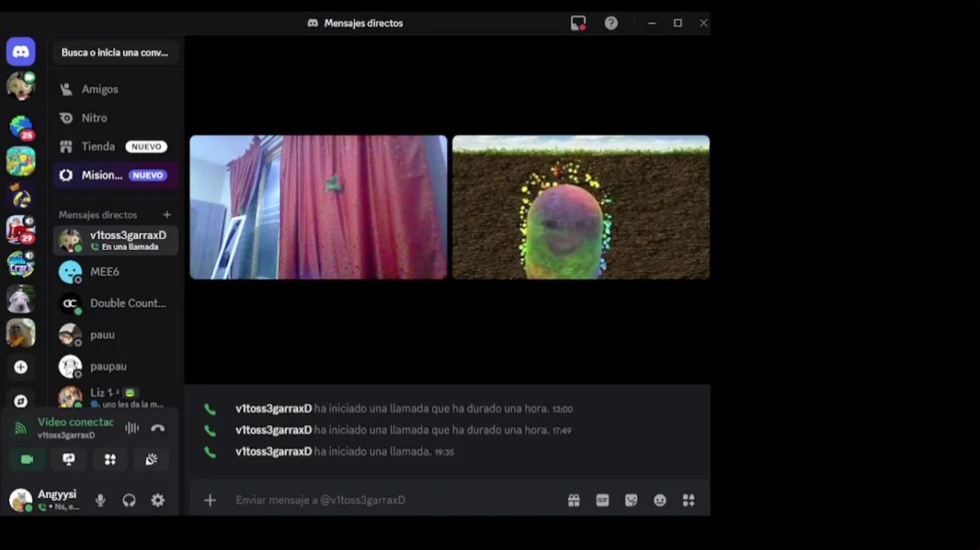Open the server showing 29 notifications
980x550 pixels.
[21, 229]
